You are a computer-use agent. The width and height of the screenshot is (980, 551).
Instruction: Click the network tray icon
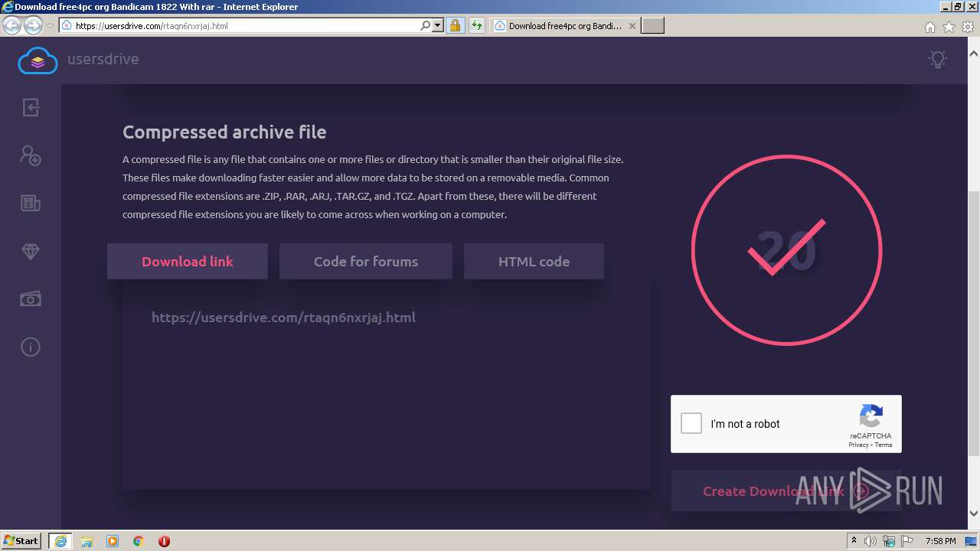tap(889, 541)
